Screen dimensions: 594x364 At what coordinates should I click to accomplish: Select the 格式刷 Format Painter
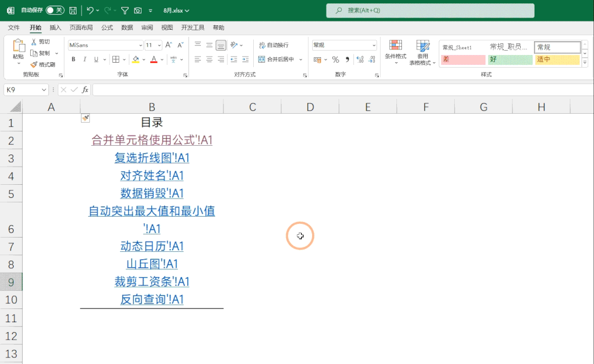[x=43, y=64]
